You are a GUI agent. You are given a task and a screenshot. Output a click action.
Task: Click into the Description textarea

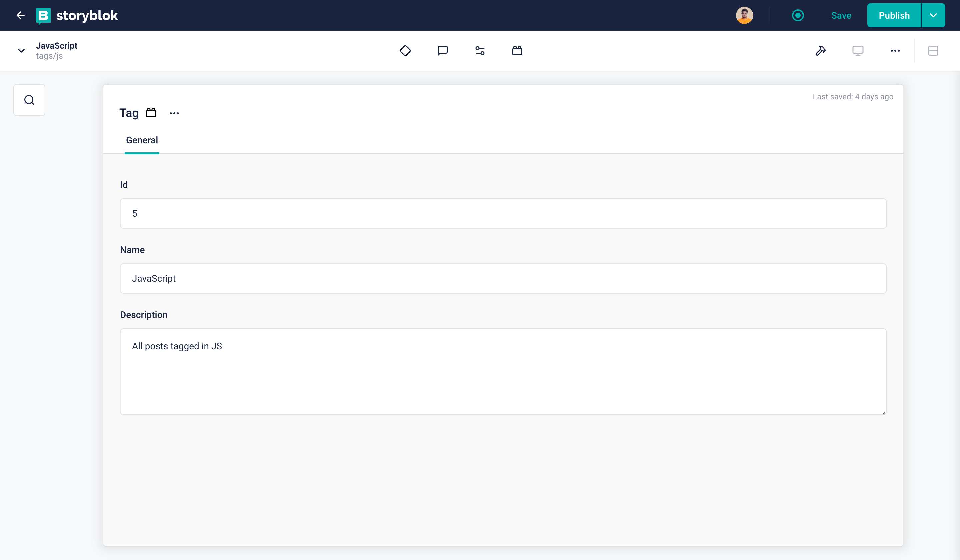click(503, 371)
